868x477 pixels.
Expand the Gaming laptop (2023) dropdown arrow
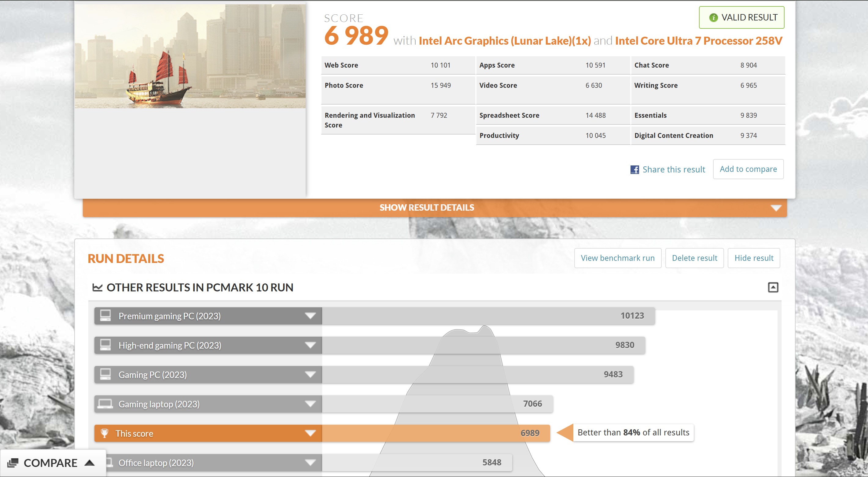[x=310, y=404]
